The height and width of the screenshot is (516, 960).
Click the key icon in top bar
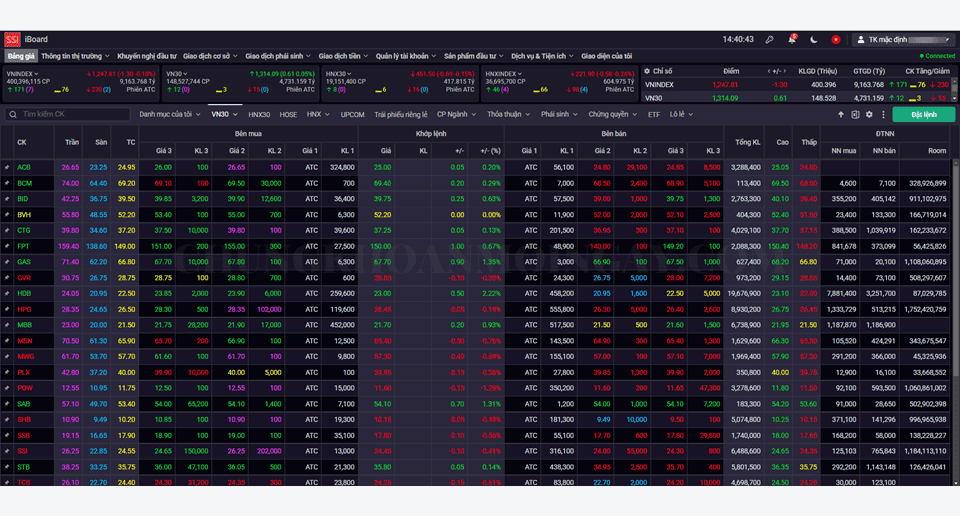click(x=769, y=39)
